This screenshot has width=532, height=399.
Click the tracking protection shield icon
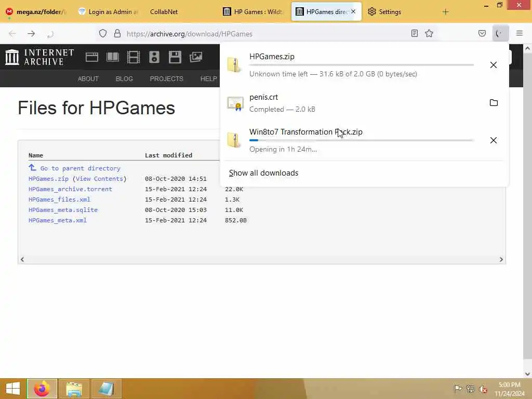[x=103, y=33]
